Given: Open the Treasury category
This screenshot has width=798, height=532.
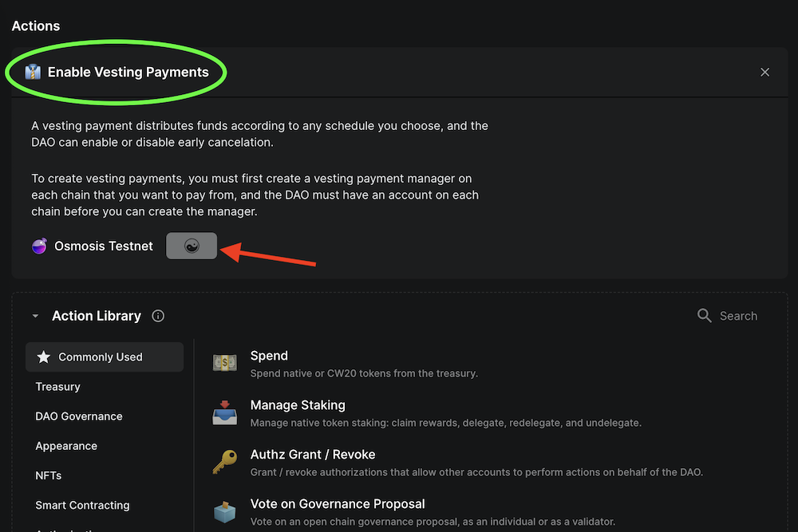Looking at the screenshot, I should 58,387.
